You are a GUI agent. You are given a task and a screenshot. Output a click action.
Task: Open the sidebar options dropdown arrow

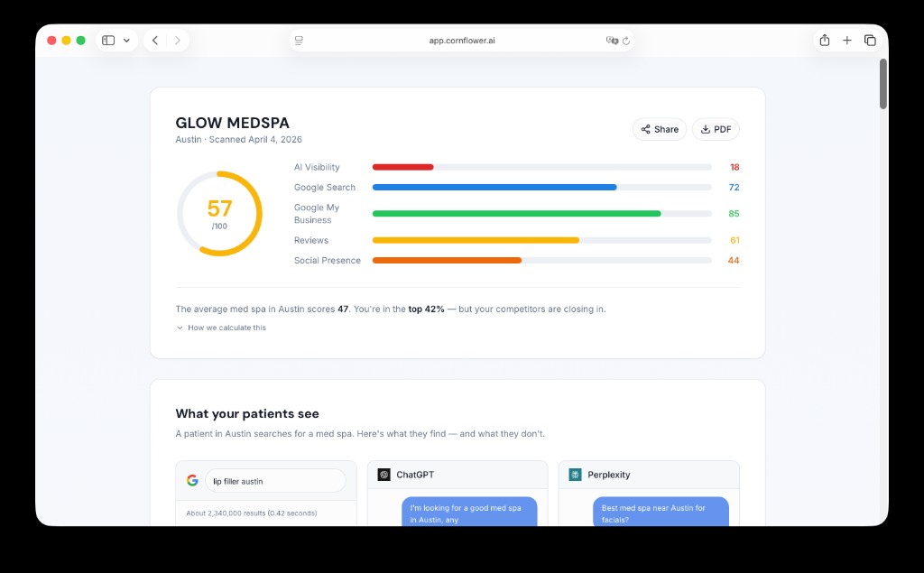[126, 41]
